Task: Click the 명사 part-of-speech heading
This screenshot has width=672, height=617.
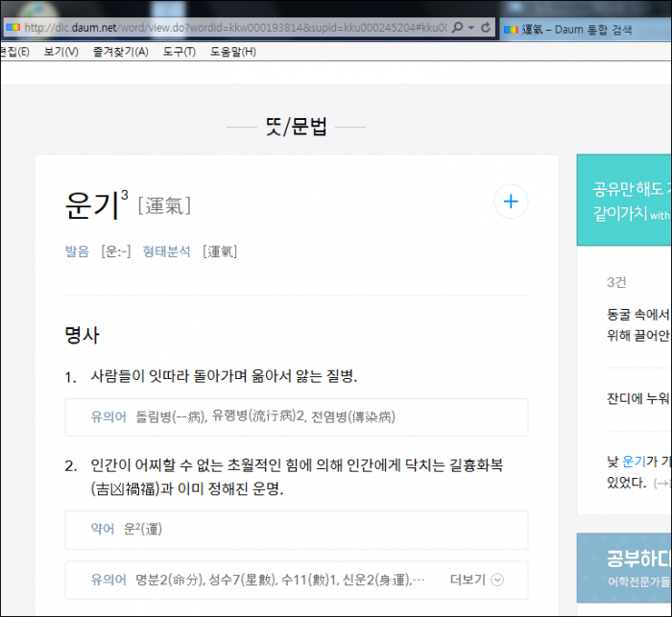Action: point(82,335)
